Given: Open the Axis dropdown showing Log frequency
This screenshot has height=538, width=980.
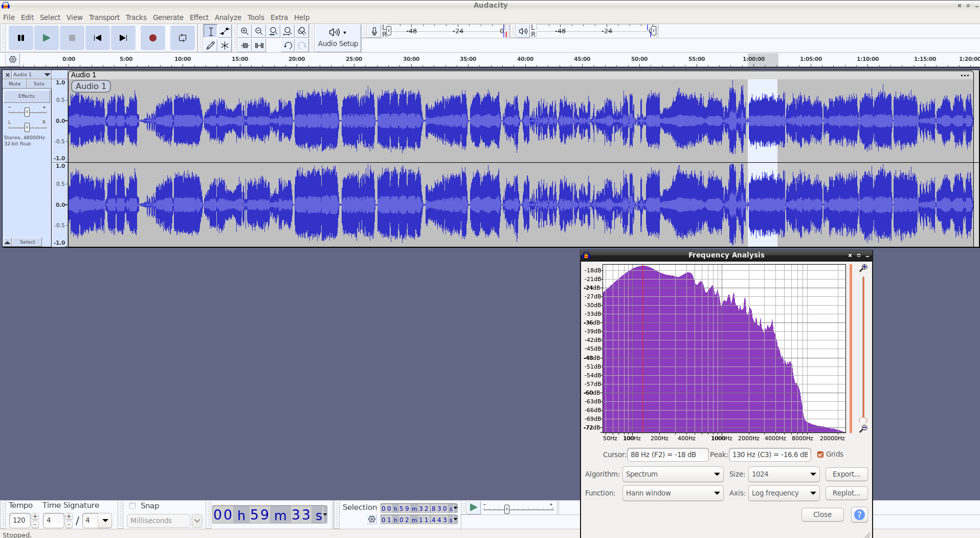Looking at the screenshot, I should (x=784, y=493).
